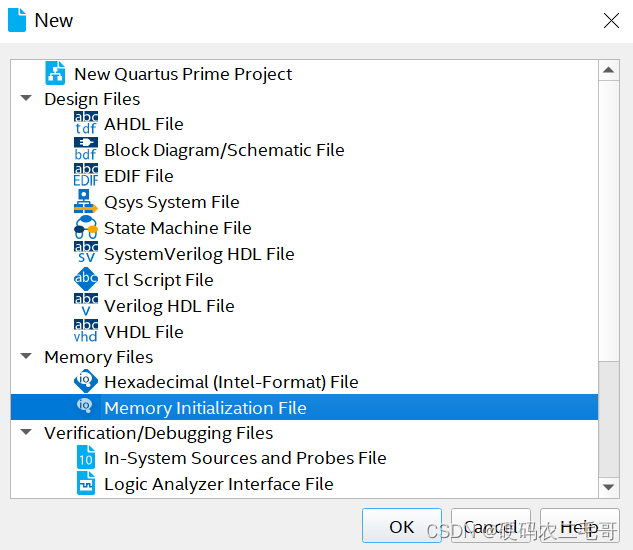The height and width of the screenshot is (550, 633).
Task: Click the AHDL File tdf icon
Action: pos(86,123)
